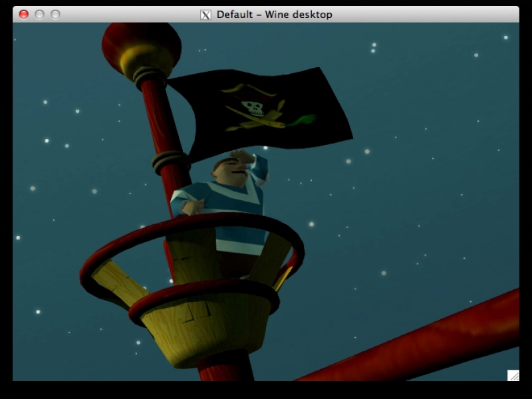This screenshot has width=532, height=399.
Task: Click the pirate's fist on the railing
Action: click(193, 207)
